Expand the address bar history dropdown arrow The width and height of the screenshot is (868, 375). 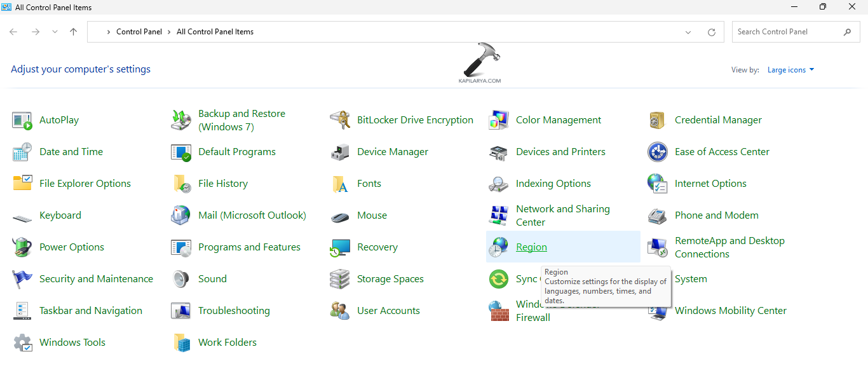[688, 32]
